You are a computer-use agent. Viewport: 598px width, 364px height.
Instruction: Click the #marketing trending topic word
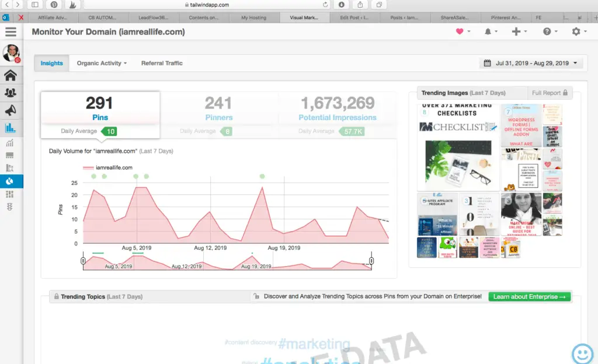pyautogui.click(x=314, y=344)
